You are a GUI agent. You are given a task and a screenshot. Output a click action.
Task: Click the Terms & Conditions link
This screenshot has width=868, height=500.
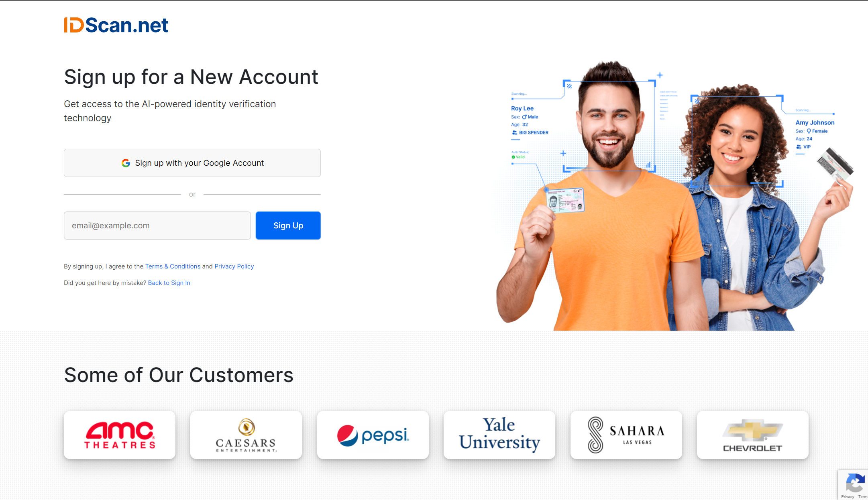[172, 266]
